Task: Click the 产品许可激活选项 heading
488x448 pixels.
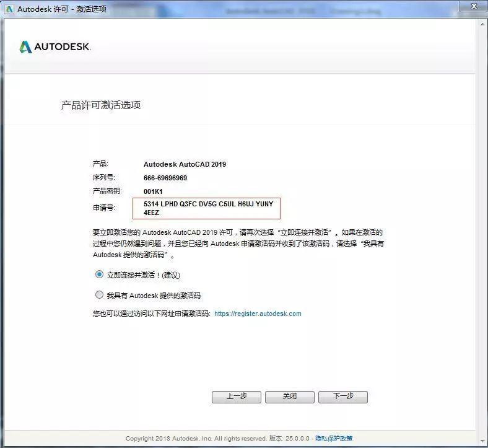Action: pos(101,105)
